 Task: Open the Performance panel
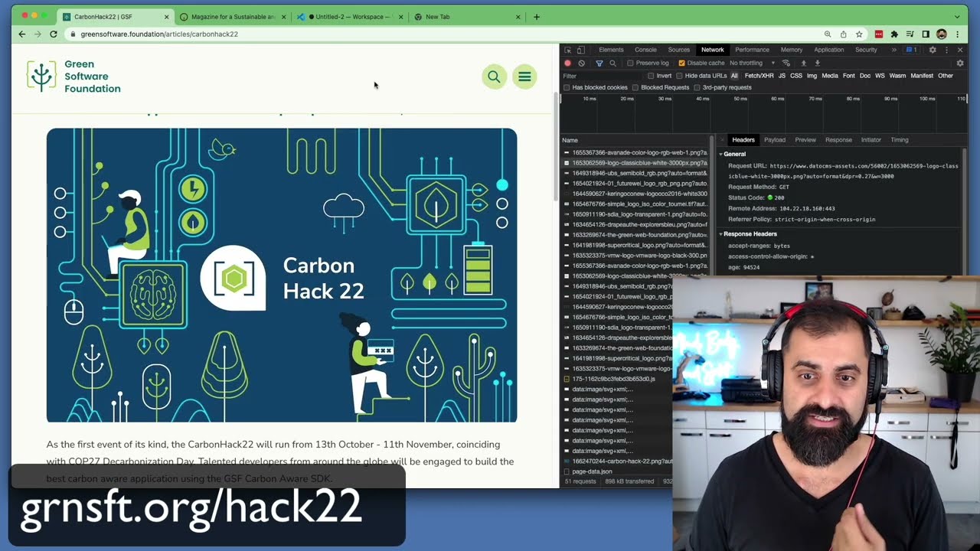pyautogui.click(x=752, y=50)
